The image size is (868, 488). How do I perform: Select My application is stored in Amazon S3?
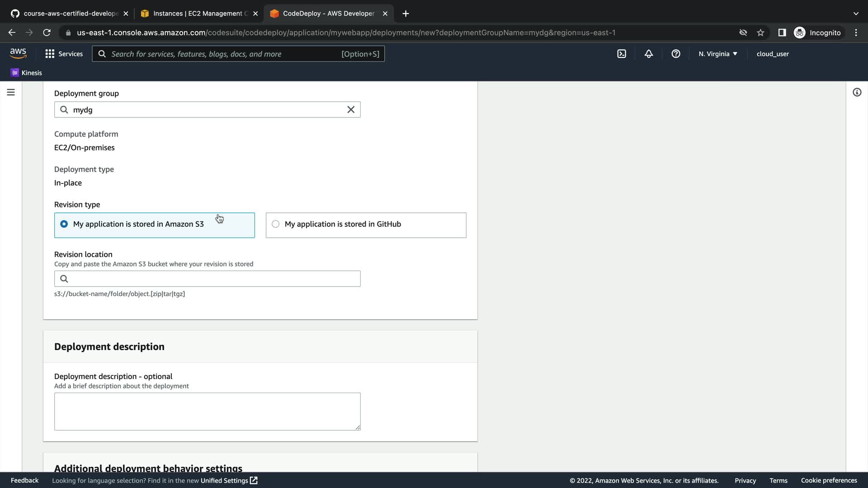point(64,224)
